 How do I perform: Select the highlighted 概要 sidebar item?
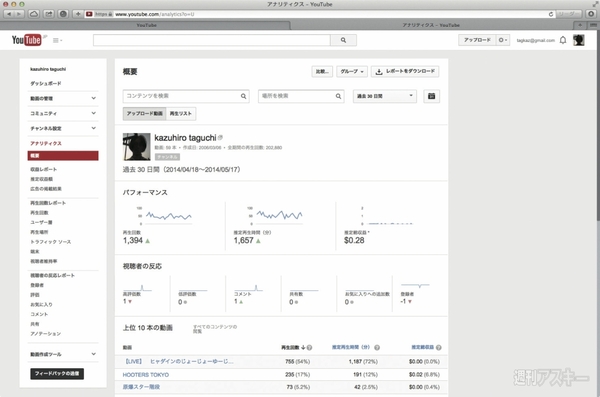[63, 155]
